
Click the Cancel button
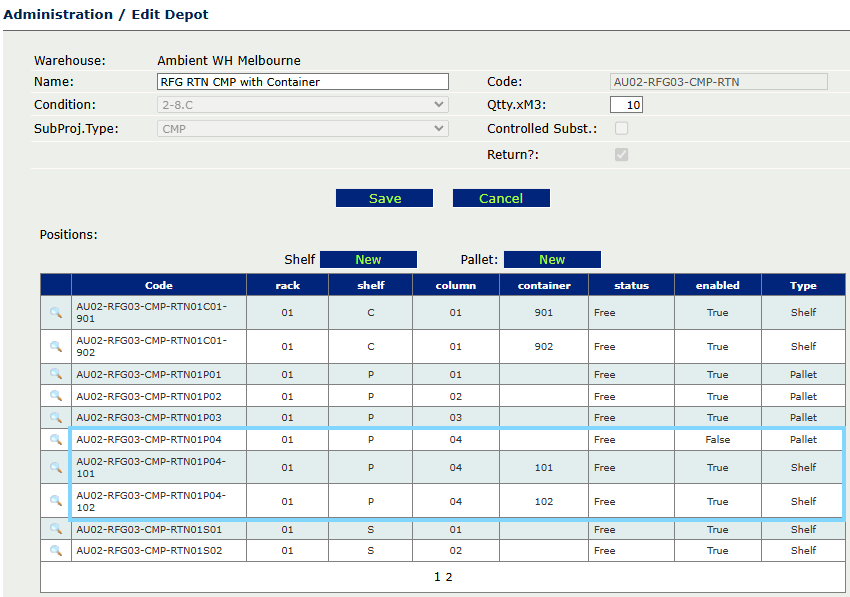click(501, 198)
